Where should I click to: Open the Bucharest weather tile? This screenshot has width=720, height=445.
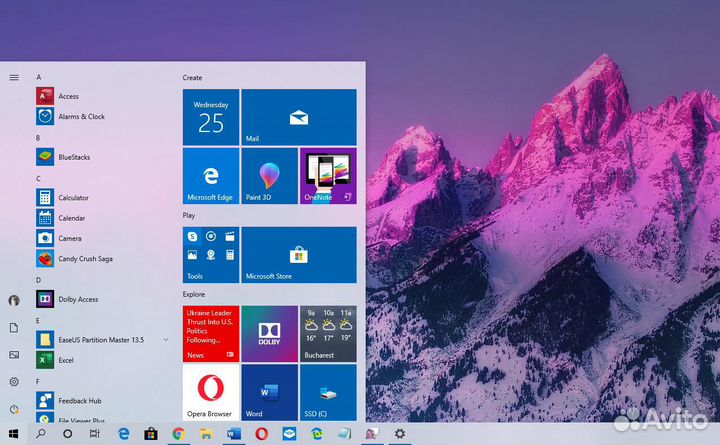click(328, 333)
